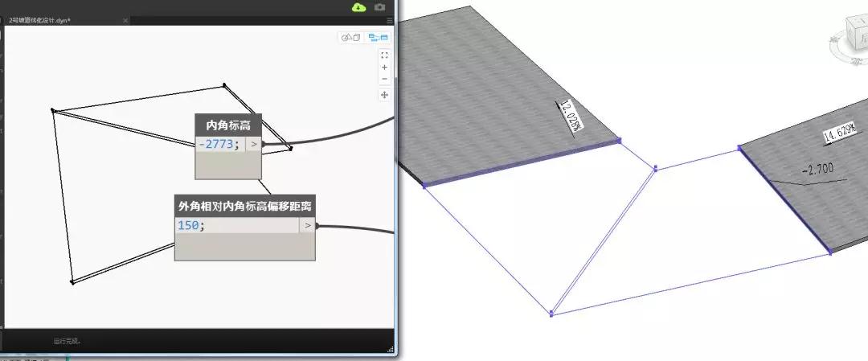Switch to 3D geometry background preview
Image resolution: width=868 pixels, height=361 pixels.
tap(351, 38)
